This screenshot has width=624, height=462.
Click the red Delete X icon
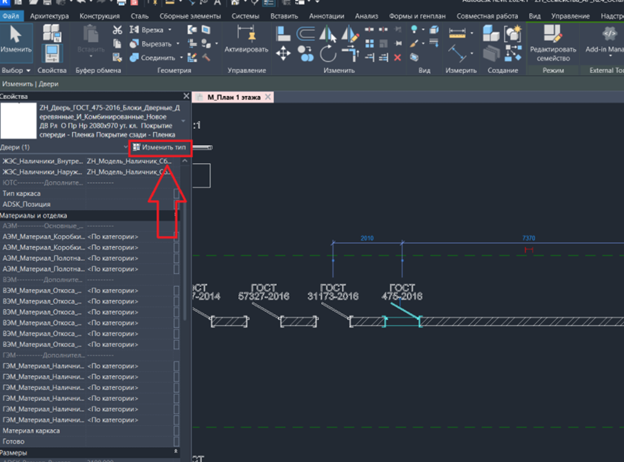coord(397,58)
